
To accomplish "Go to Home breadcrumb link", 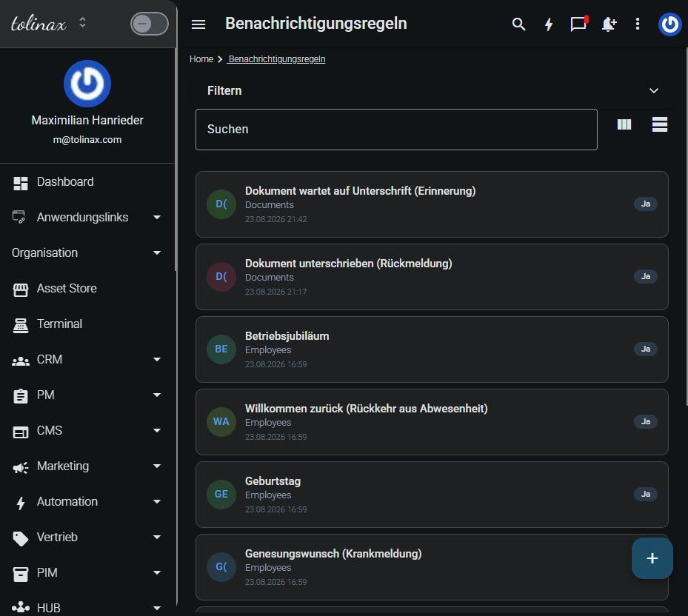I will coord(201,59).
